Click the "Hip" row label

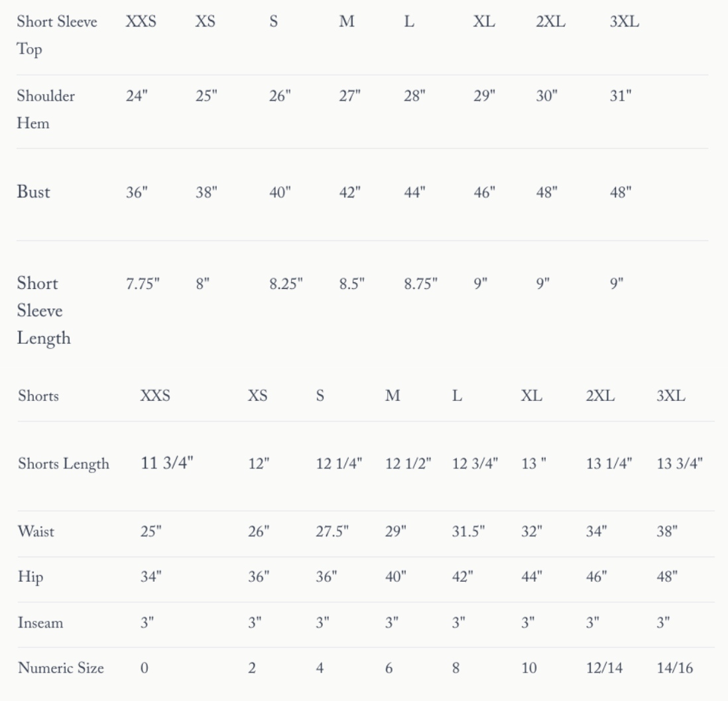pos(30,578)
